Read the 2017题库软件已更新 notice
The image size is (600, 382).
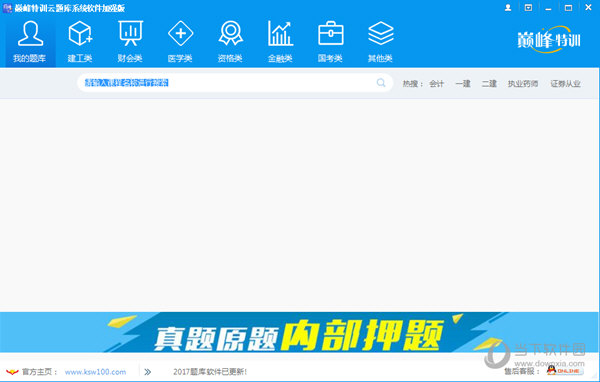pyautogui.click(x=210, y=372)
